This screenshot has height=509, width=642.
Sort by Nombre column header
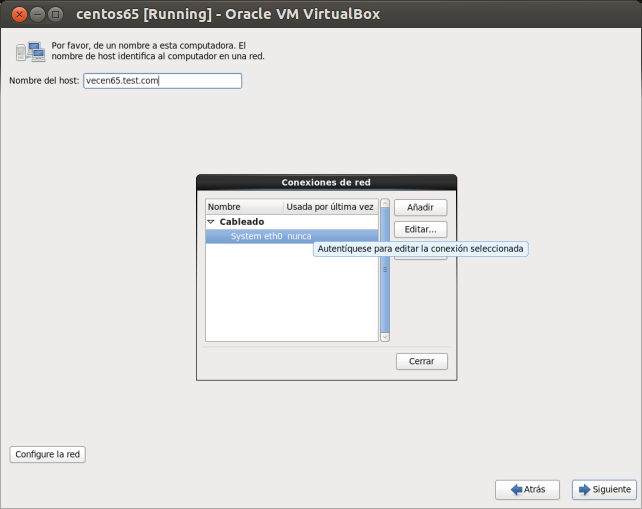(x=244, y=207)
